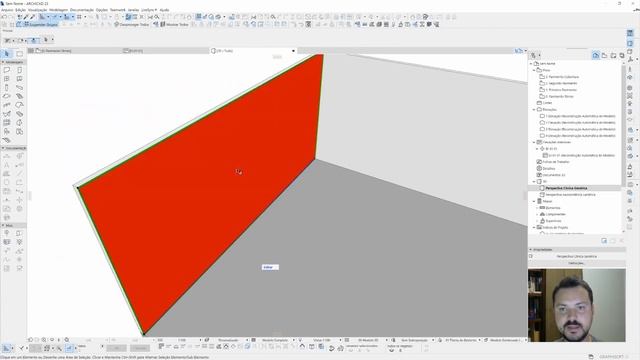Collapse the Documentação toolbox section

point(3,148)
